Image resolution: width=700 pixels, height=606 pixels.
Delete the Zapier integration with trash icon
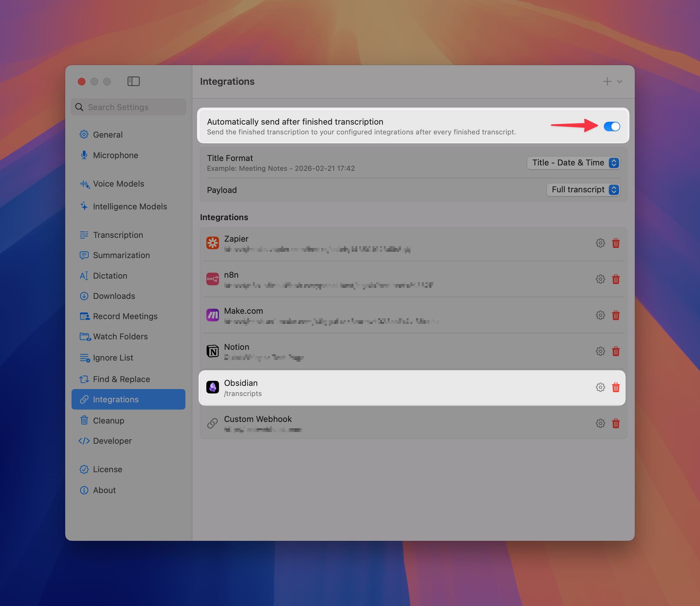(616, 243)
